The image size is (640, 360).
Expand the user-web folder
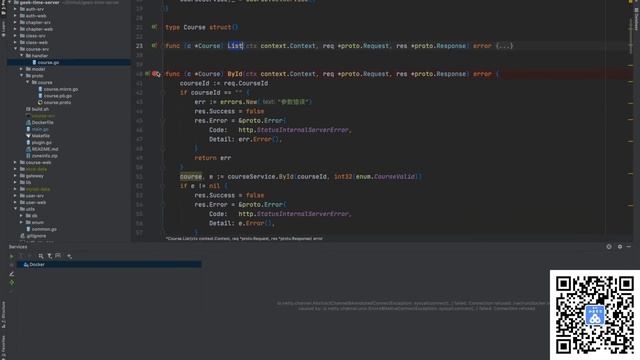pyautogui.click(x=15, y=202)
